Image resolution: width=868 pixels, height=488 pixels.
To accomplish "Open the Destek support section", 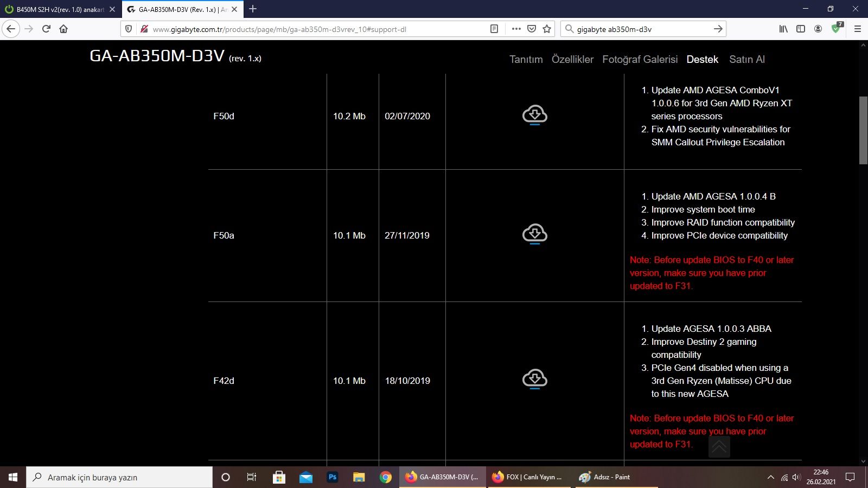I will pyautogui.click(x=702, y=59).
